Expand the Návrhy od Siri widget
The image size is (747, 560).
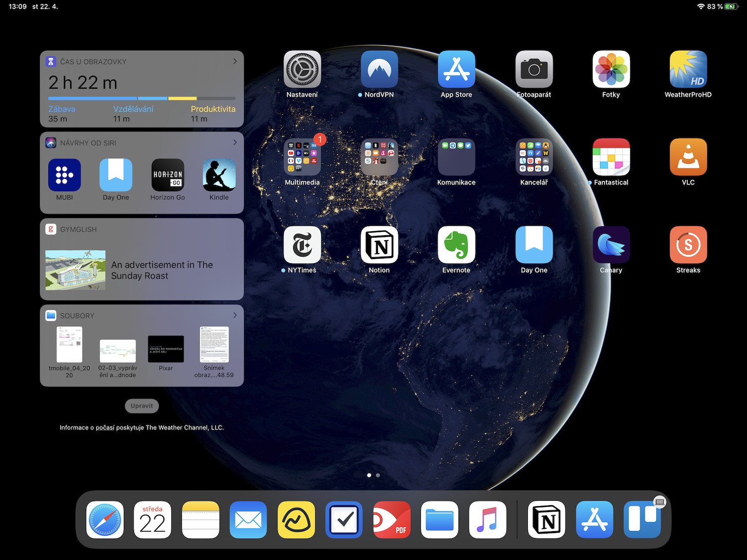click(235, 142)
